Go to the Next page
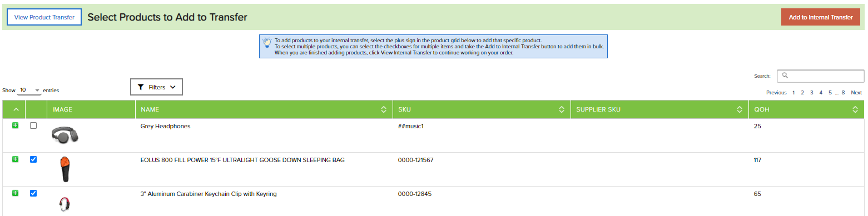Screen dimensions: 868x216 click(856, 93)
